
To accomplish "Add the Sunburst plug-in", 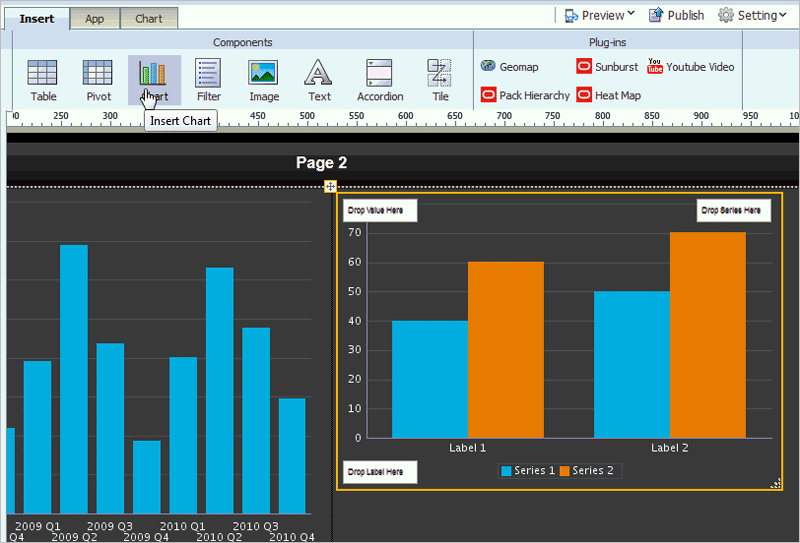I will pyautogui.click(x=607, y=66).
